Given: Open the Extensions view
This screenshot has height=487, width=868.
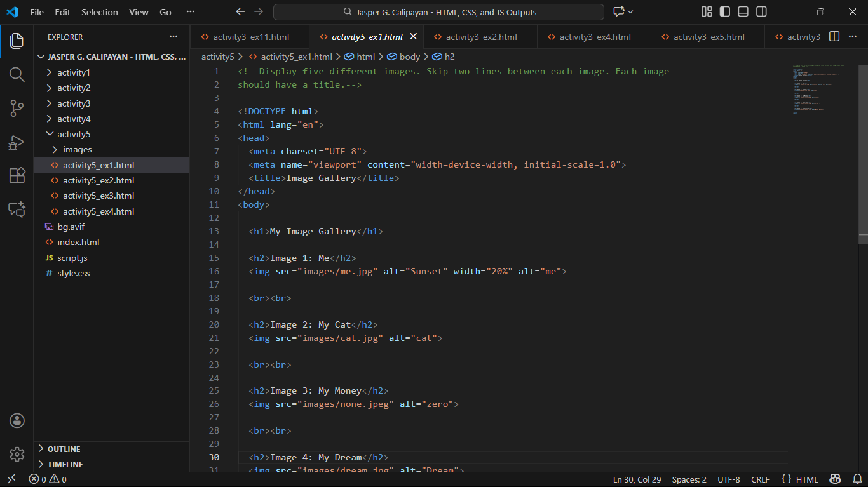Looking at the screenshot, I should [x=17, y=176].
